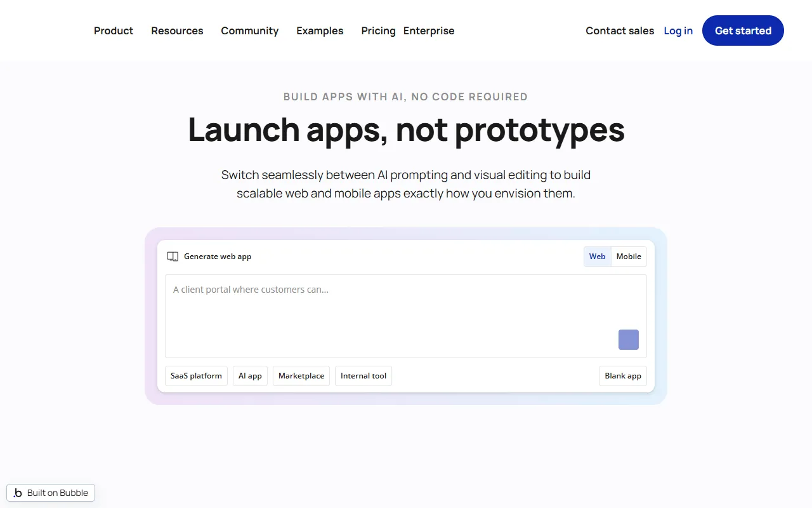Go to the Examples nav item
Viewport: 812px width, 508px height.
click(x=320, y=30)
